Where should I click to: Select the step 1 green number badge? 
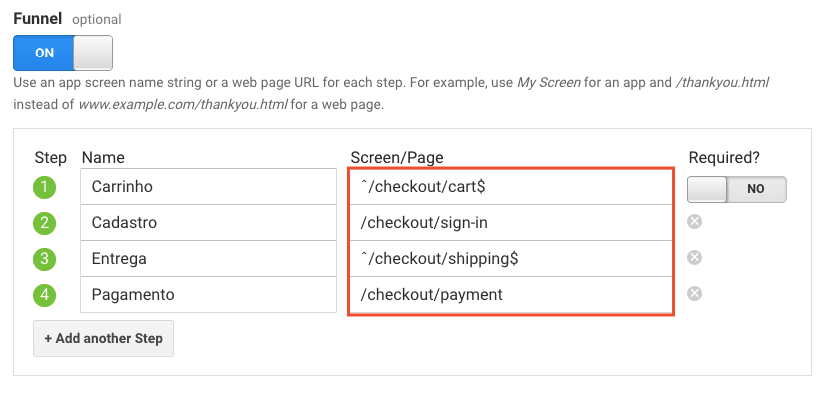(44, 187)
